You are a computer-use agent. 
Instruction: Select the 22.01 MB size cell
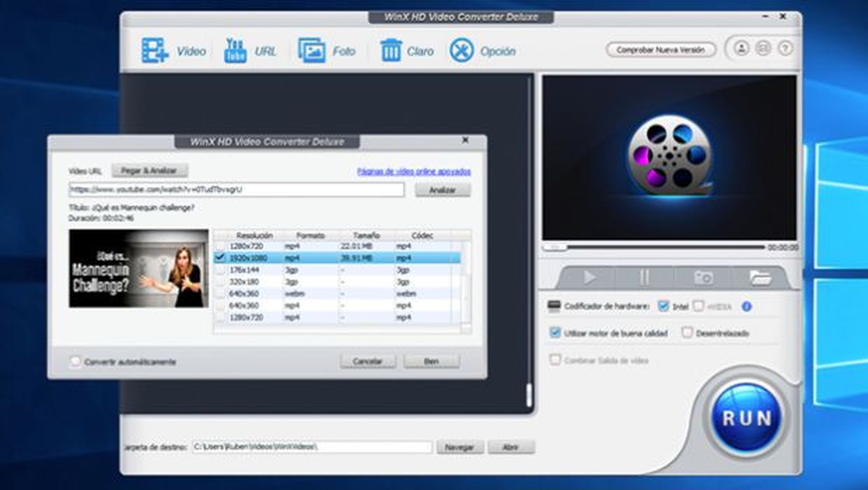(356, 246)
